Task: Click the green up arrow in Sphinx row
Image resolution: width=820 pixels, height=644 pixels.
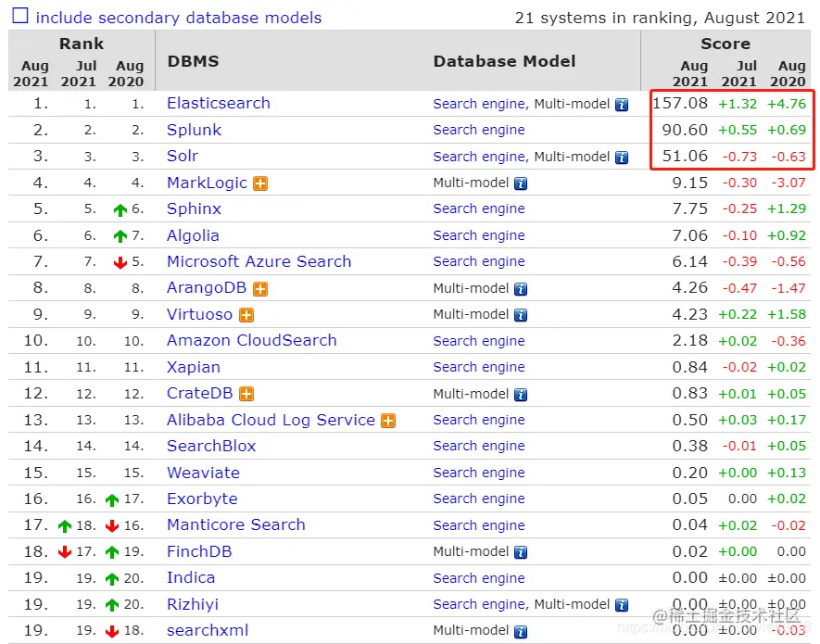Action: coord(120,210)
